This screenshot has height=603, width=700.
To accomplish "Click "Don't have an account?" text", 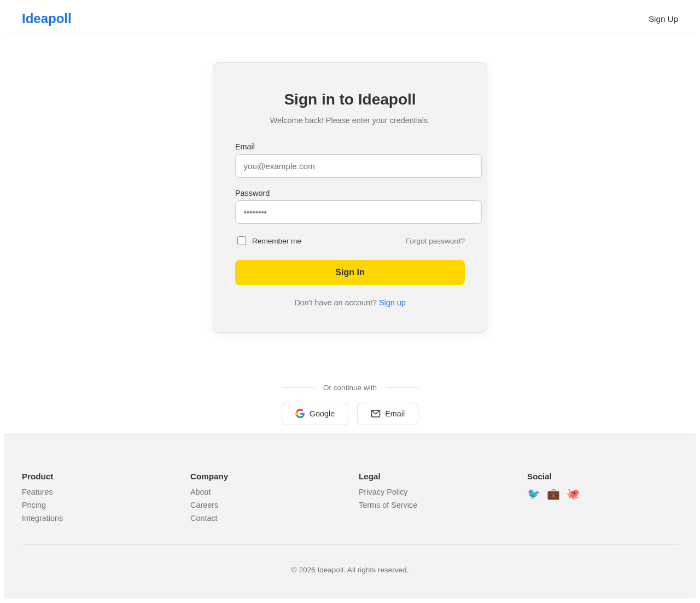I will tap(335, 303).
